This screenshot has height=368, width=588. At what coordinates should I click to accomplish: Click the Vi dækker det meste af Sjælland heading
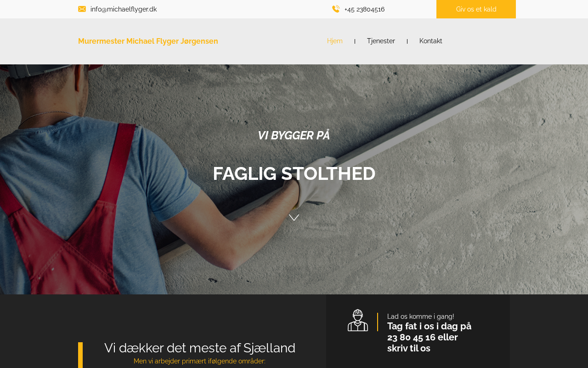[200, 348]
